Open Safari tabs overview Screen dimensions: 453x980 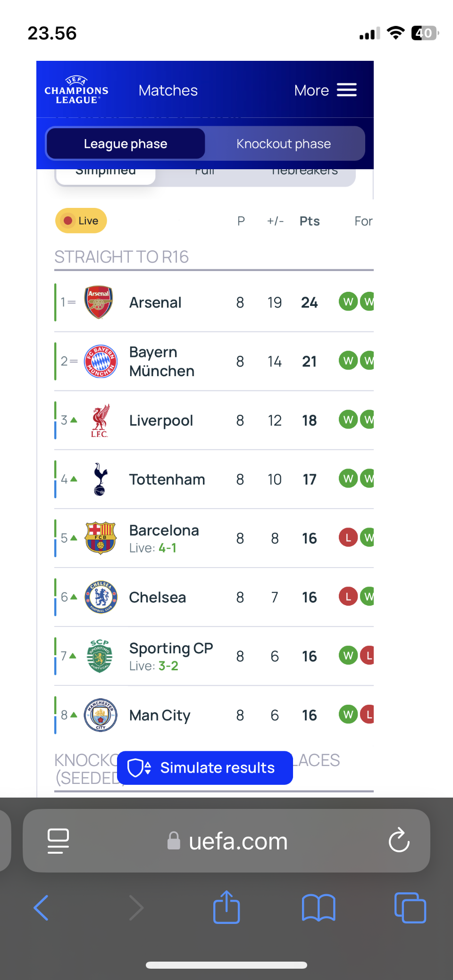(410, 907)
